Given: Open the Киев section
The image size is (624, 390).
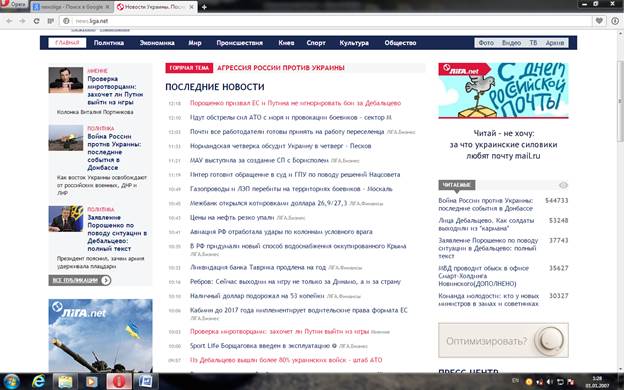Looking at the screenshot, I should pos(286,43).
